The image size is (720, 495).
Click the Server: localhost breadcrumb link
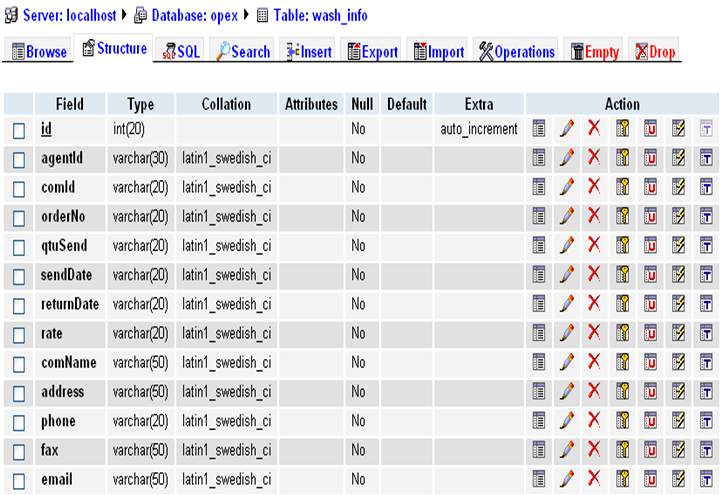[69, 16]
